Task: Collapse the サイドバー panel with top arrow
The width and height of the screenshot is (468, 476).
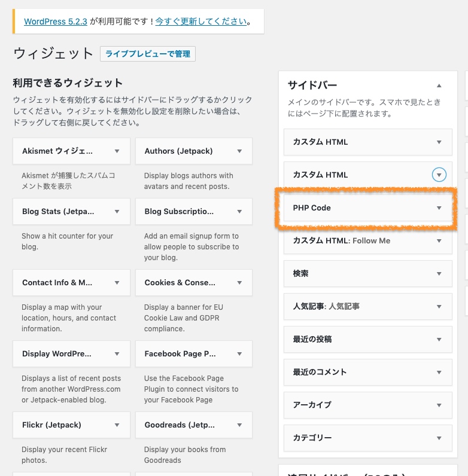Action: 439,86
